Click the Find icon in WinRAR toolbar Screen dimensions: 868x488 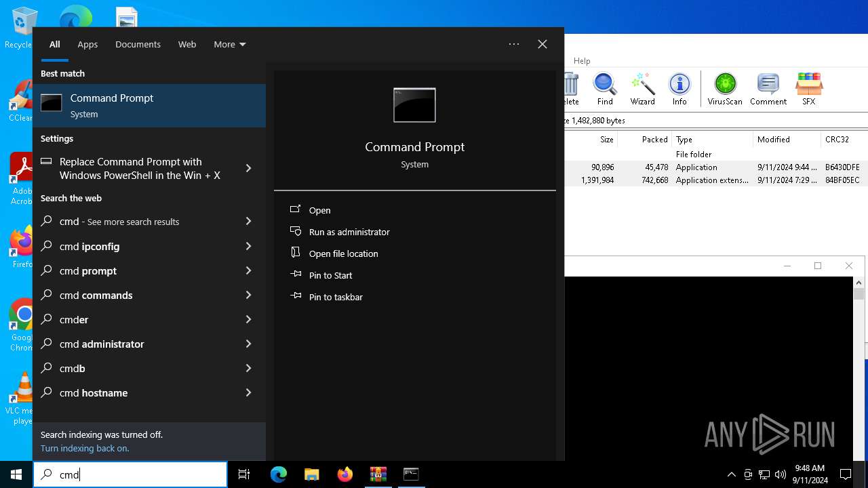coord(605,89)
